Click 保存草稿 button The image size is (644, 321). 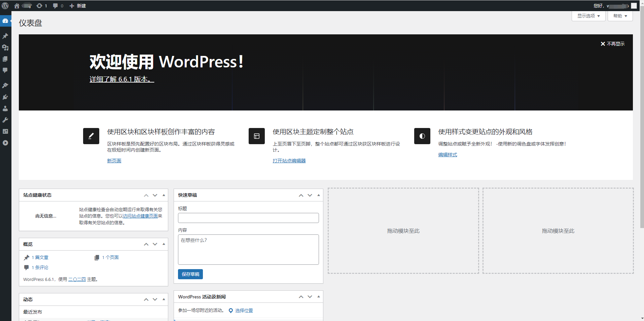(190, 274)
